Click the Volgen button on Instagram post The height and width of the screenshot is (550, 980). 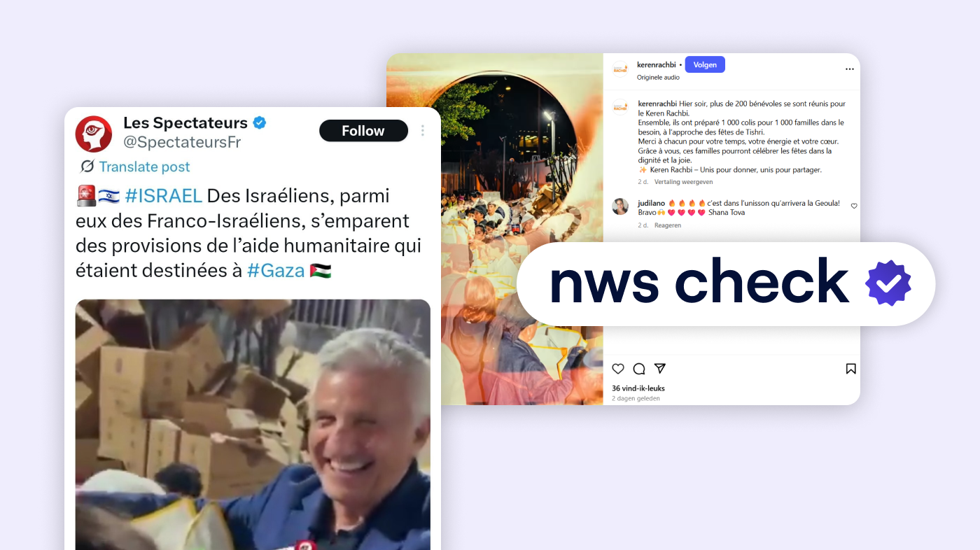(x=705, y=64)
